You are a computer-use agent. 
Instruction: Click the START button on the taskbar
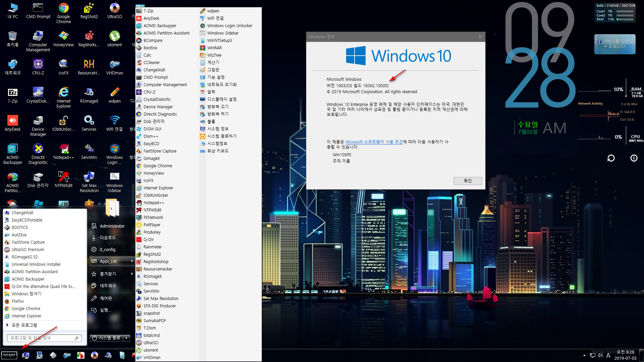click(9, 355)
